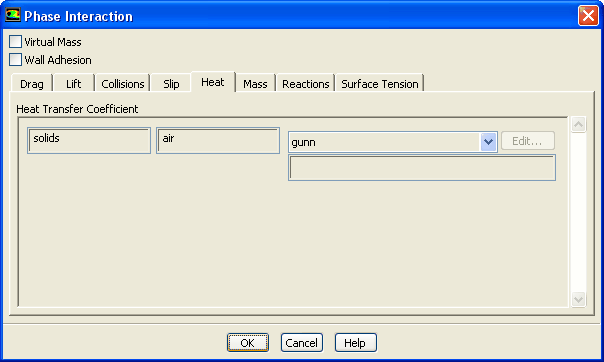Click the Heat Transfer Coefficient label

tap(77, 109)
